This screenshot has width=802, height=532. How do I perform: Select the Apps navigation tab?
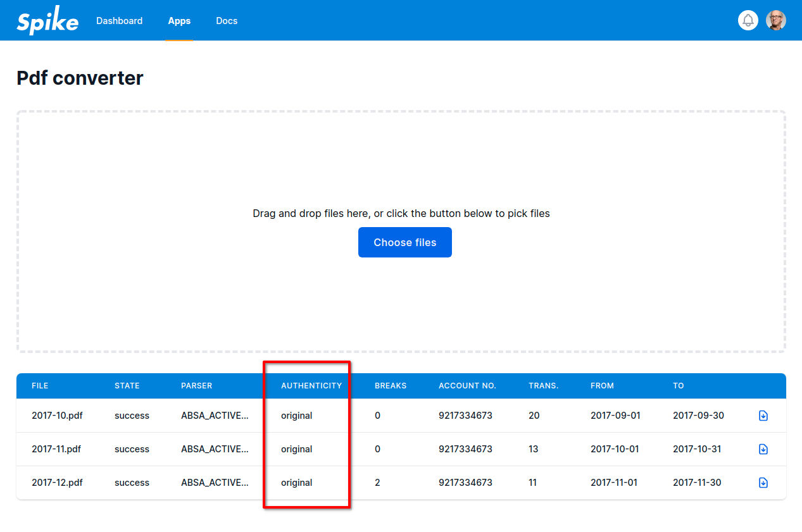coord(179,21)
